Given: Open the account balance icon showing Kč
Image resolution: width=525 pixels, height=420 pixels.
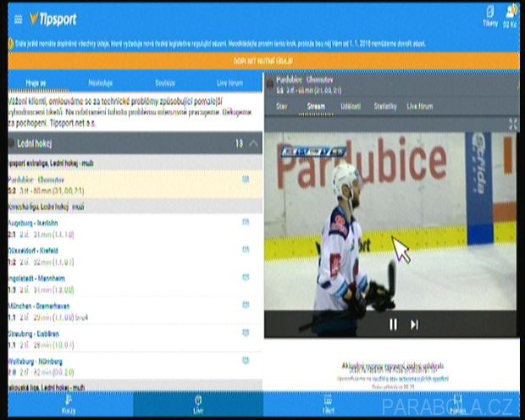Looking at the screenshot, I should point(511,17).
